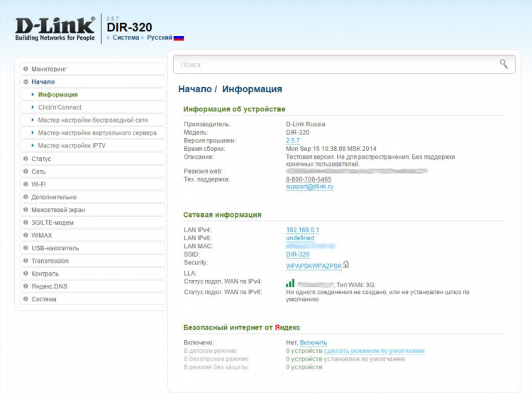Screen dimensions: 532x399
Task: Click the Включить Yandex link
Action: pos(313,343)
